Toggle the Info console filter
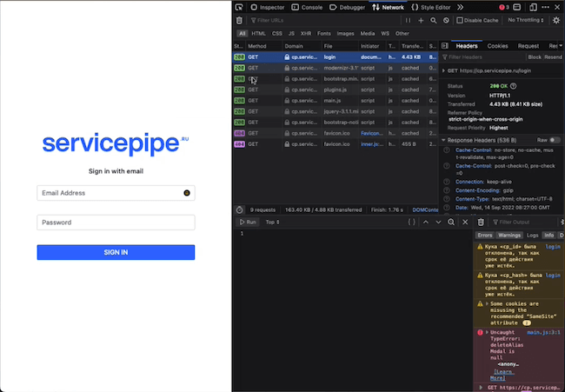Viewport: 565px width, 392px height. [x=548, y=236]
